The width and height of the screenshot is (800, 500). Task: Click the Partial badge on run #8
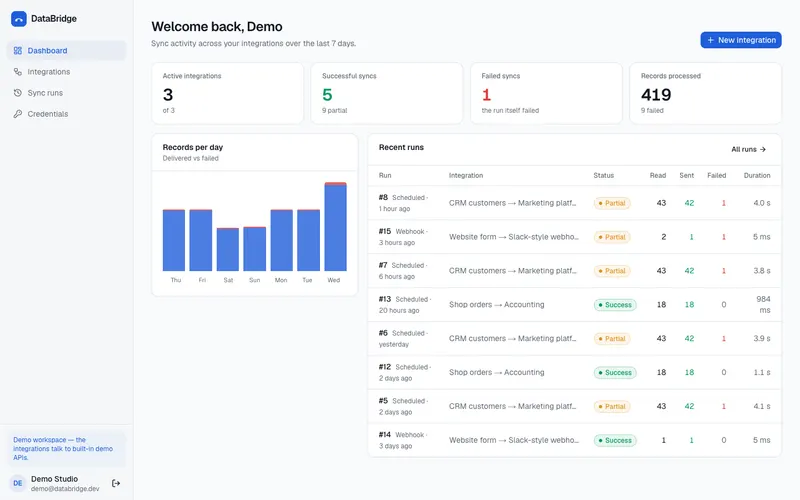612,203
